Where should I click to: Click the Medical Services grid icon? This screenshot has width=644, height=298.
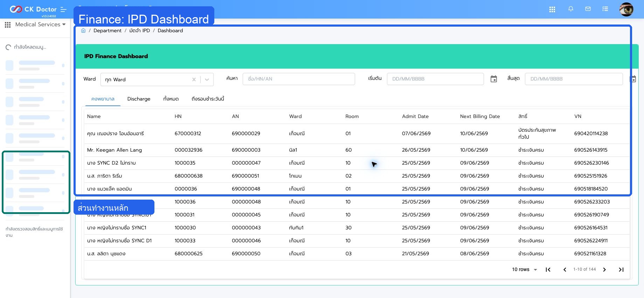(8, 25)
